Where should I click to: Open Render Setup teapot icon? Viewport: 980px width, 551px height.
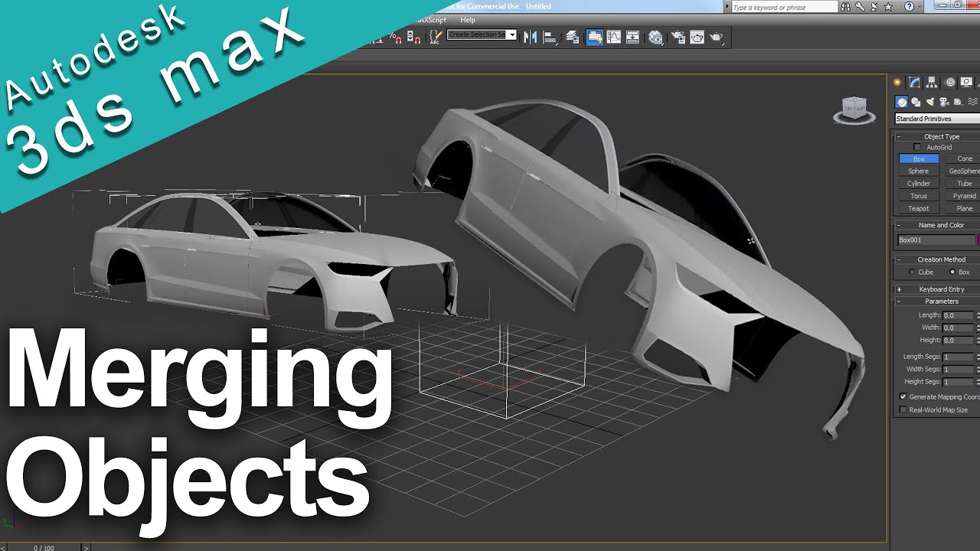pos(678,37)
